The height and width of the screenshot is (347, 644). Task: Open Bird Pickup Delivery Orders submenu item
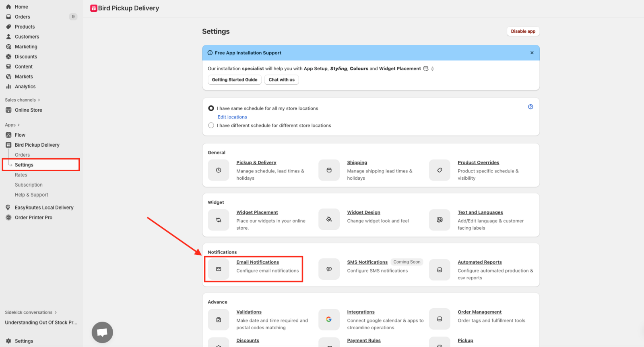[22, 155]
